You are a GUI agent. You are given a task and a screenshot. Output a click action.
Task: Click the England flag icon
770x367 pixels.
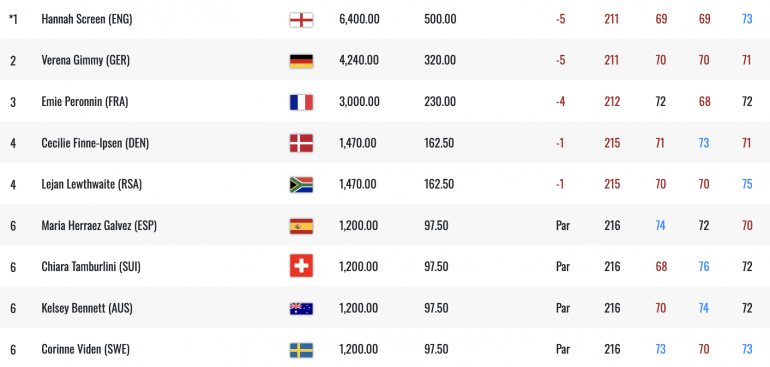tap(301, 20)
